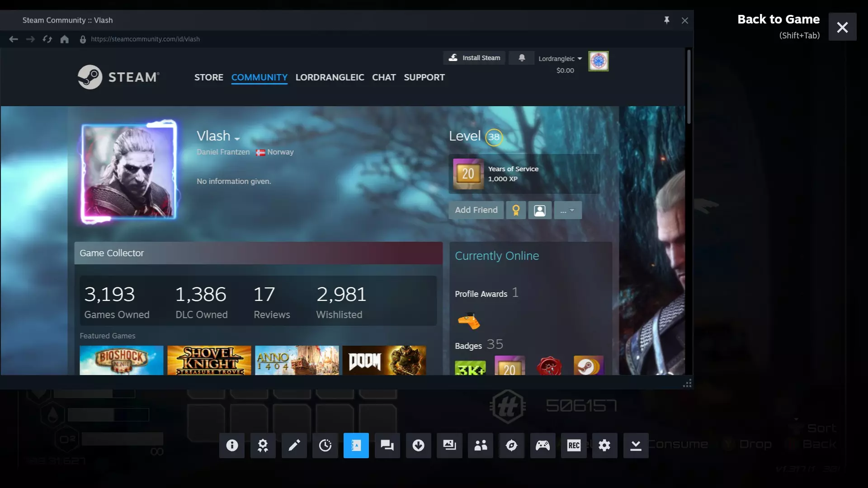Expand the Lordrangleic account dropdown
This screenshot has height=488, width=868.
tap(560, 59)
